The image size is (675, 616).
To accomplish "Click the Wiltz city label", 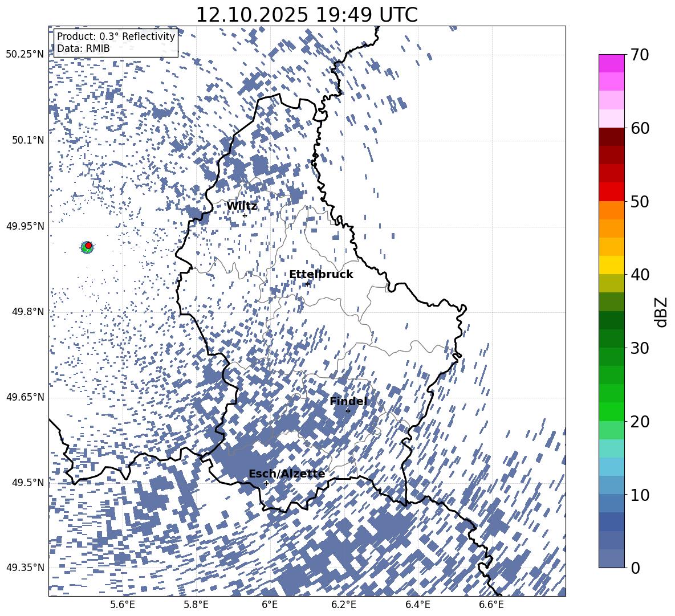I will pyautogui.click(x=242, y=206).
